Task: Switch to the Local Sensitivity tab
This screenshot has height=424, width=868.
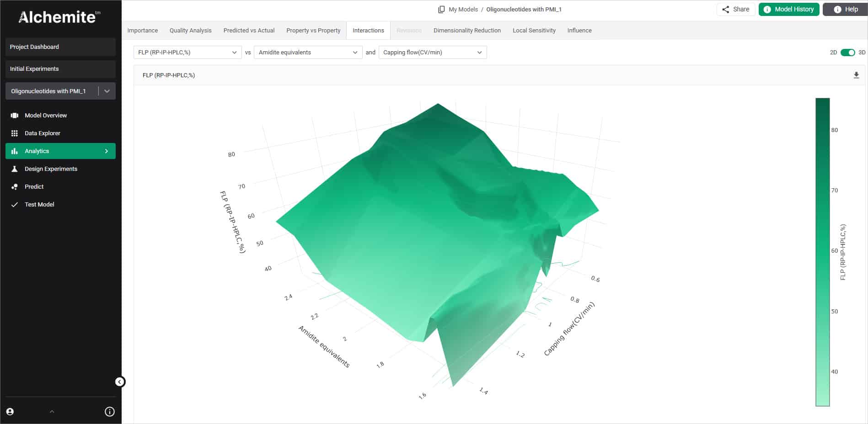Action: [x=534, y=31]
